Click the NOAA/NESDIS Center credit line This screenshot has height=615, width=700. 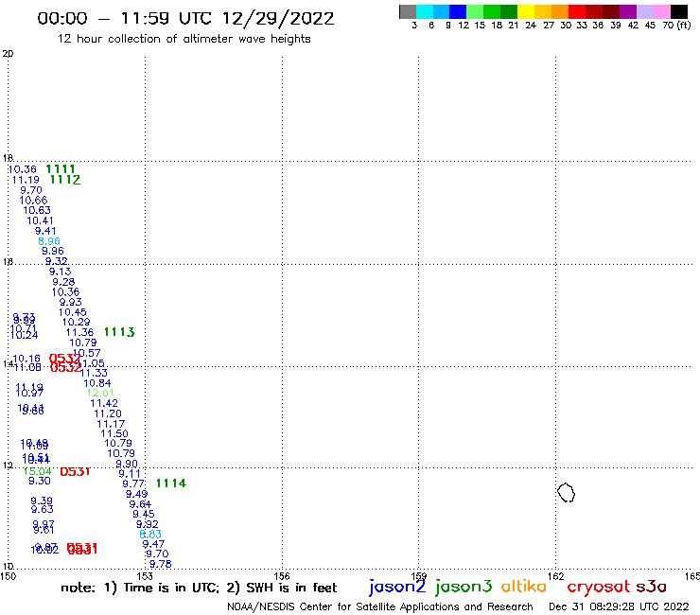(380, 606)
